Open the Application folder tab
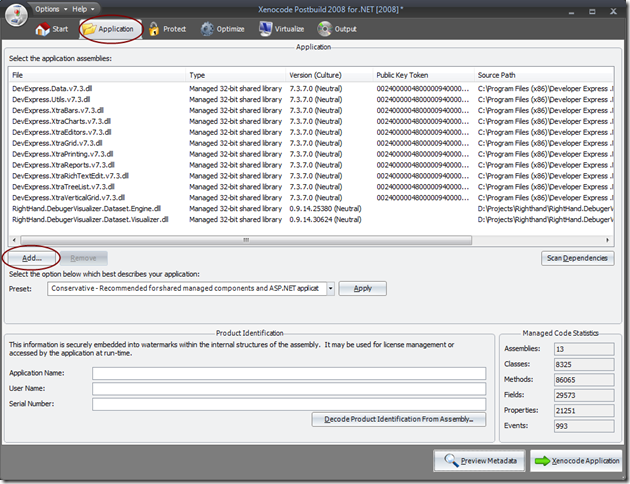The image size is (630, 484). coord(108,29)
